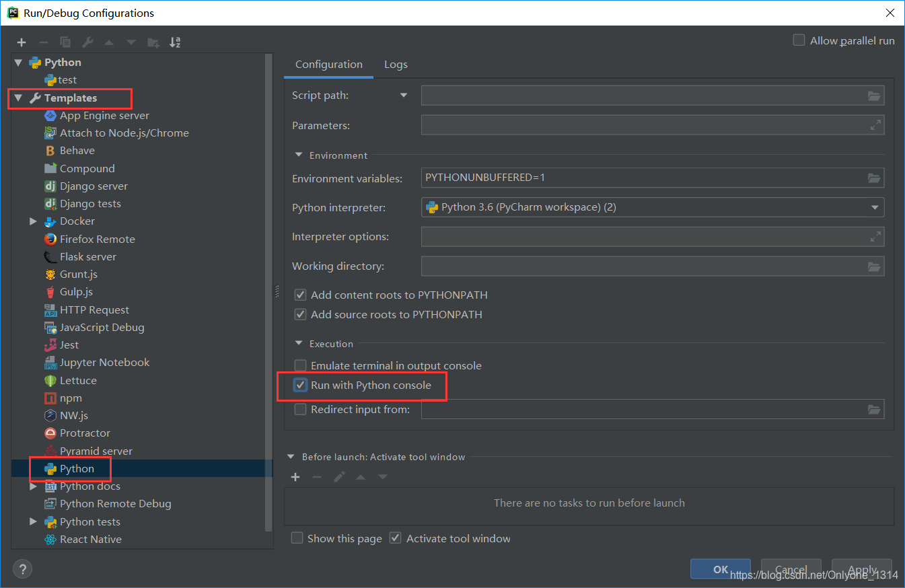Open the Python interpreter dropdown
Screen dimensions: 905x588
click(x=875, y=207)
